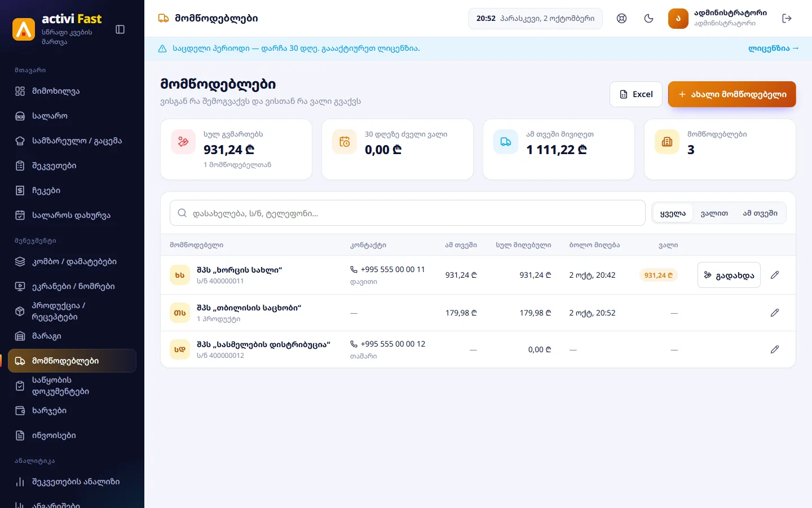
Task: Click the 931,24 ₾ debt badge
Action: tap(659, 275)
